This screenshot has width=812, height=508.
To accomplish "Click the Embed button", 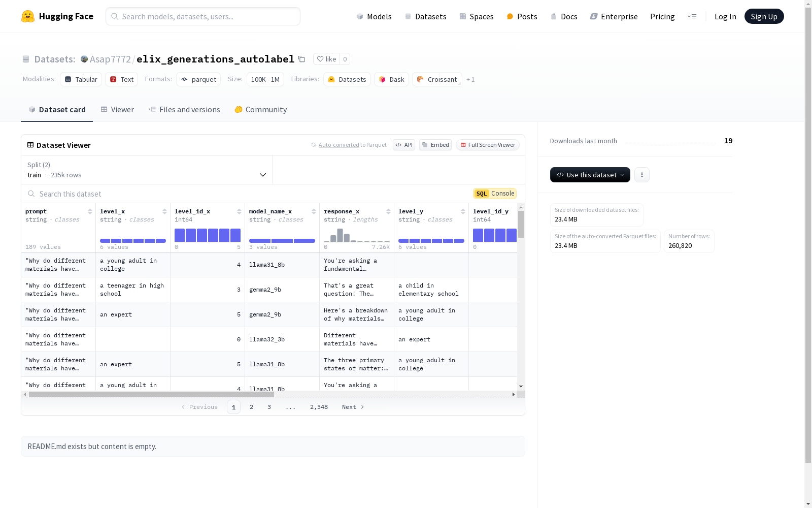I will point(435,145).
